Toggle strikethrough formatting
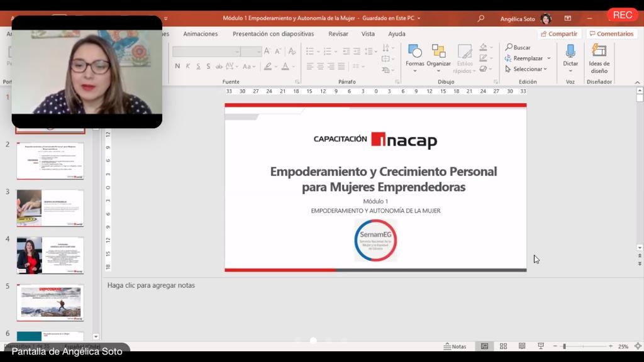 tap(219, 67)
